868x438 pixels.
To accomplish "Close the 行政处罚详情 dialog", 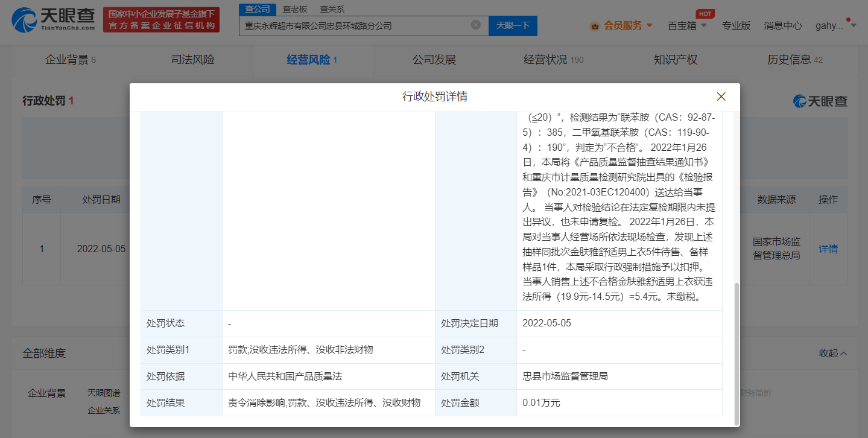I will [x=721, y=97].
